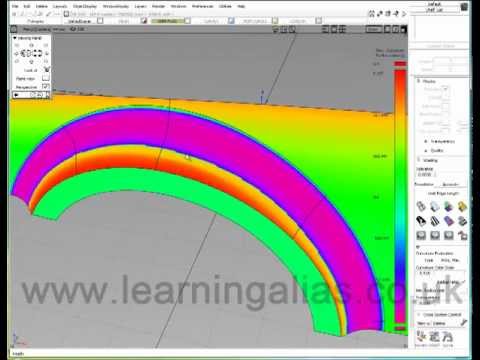Toggle the Perspective checkbox
The width and height of the screenshot is (480, 360).
[x=46, y=86]
